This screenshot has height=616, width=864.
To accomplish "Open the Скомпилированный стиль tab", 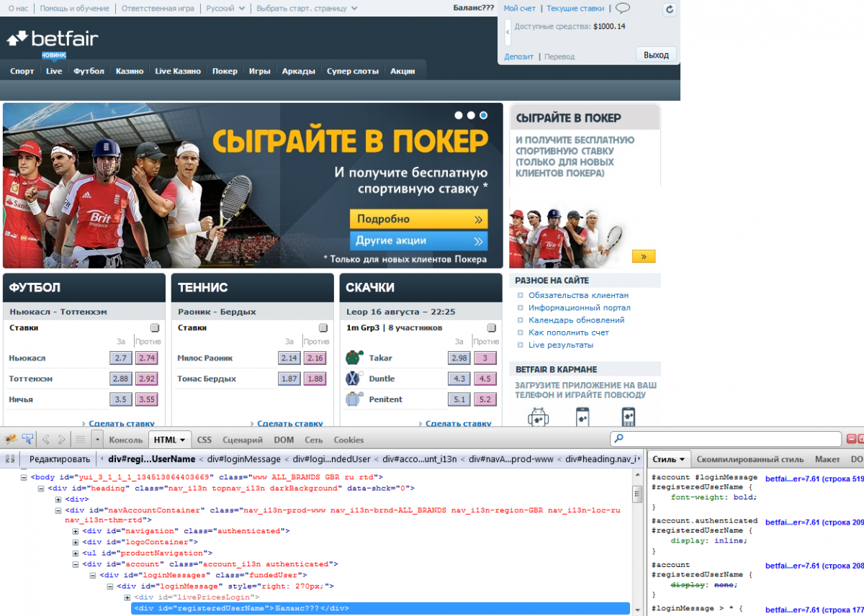I will tap(750, 459).
